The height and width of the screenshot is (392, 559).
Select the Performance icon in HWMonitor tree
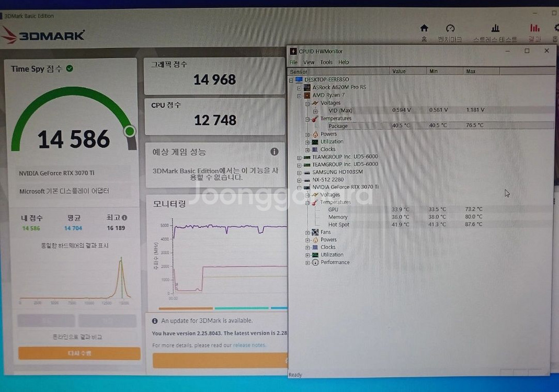[315, 262]
